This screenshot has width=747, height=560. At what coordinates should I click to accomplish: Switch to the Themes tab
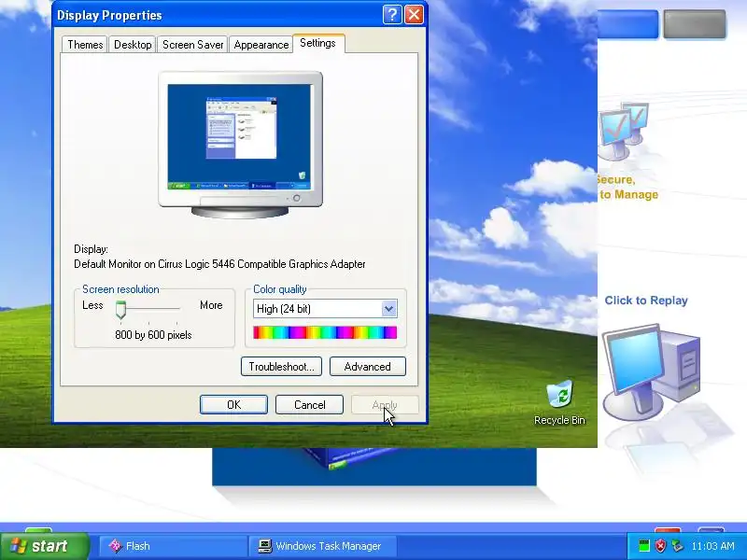point(85,45)
